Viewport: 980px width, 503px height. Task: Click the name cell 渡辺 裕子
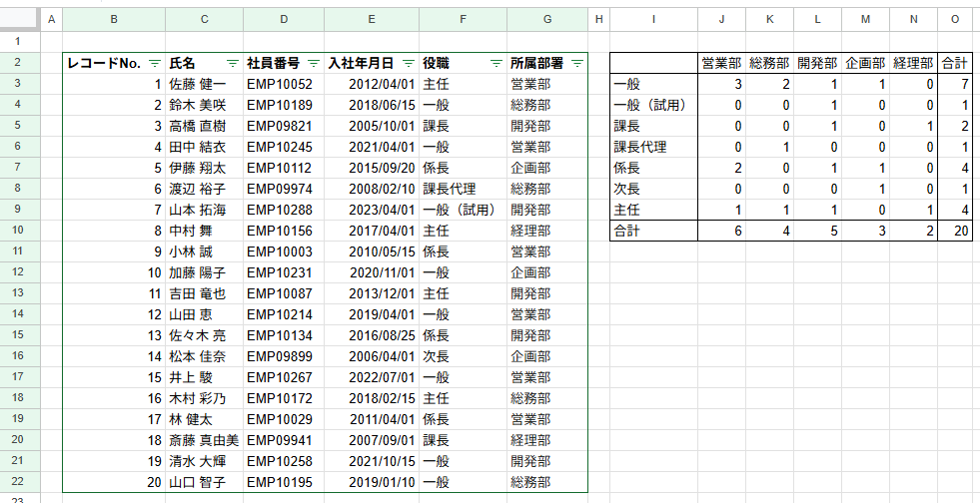point(205,189)
